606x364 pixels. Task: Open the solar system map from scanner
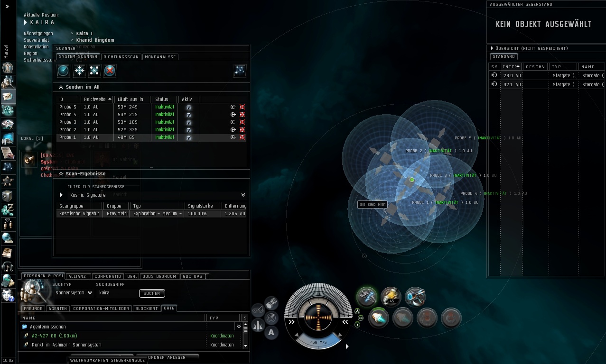240,71
